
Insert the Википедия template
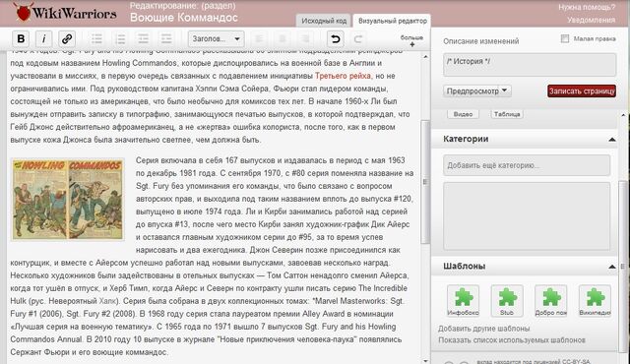[x=595, y=301]
